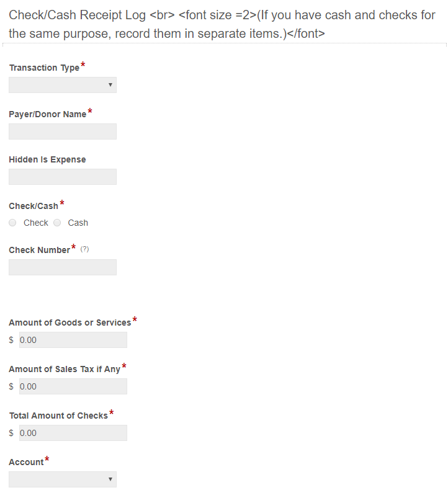Select the Check radio button

point(13,223)
